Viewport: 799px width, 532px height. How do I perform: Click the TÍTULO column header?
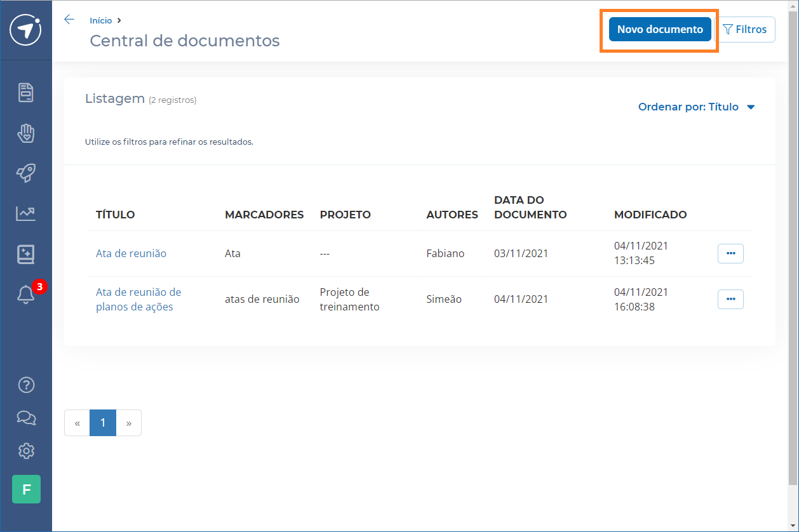tap(116, 215)
